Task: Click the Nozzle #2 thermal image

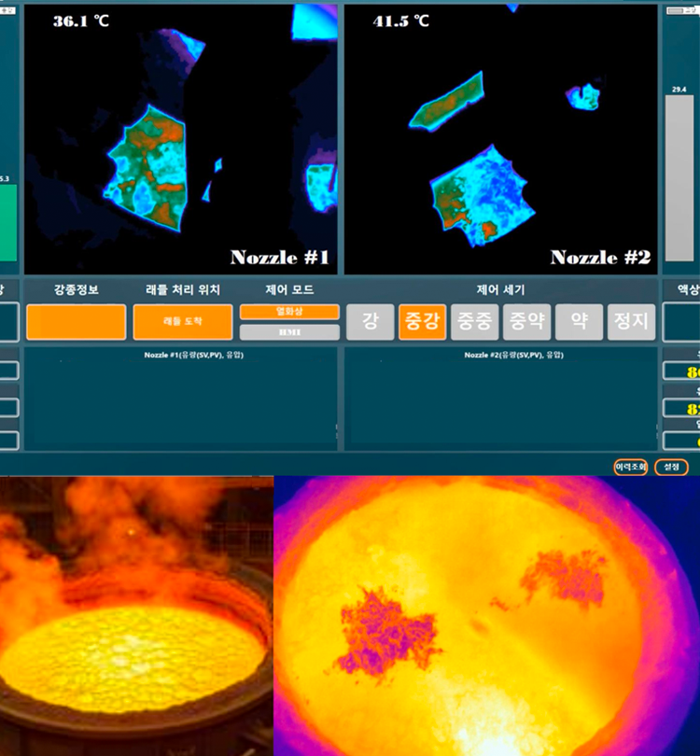Action: [x=501, y=140]
